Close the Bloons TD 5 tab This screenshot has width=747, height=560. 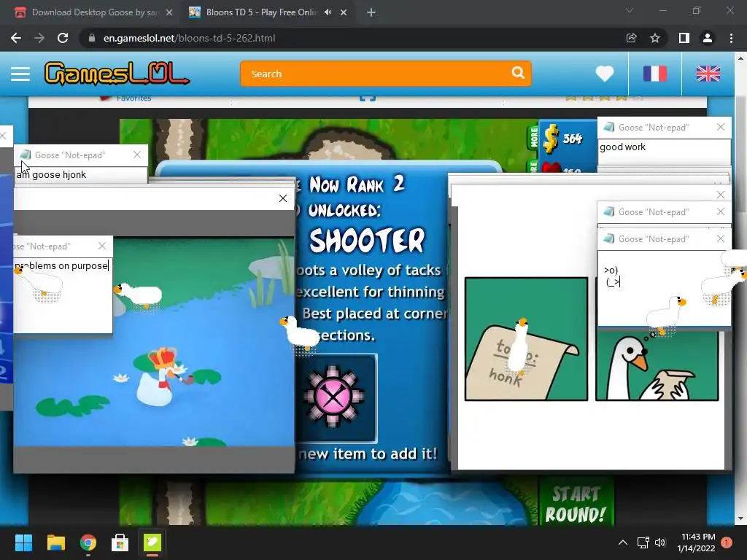(x=344, y=12)
